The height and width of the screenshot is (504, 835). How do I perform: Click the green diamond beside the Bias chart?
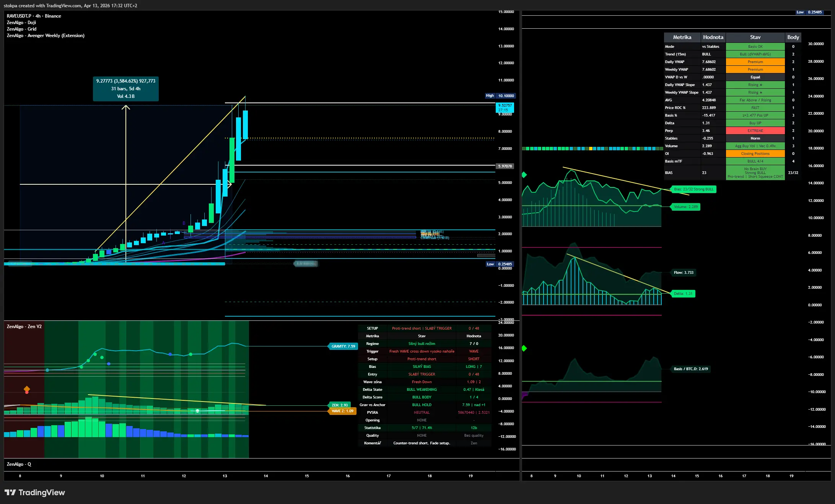coord(524,175)
